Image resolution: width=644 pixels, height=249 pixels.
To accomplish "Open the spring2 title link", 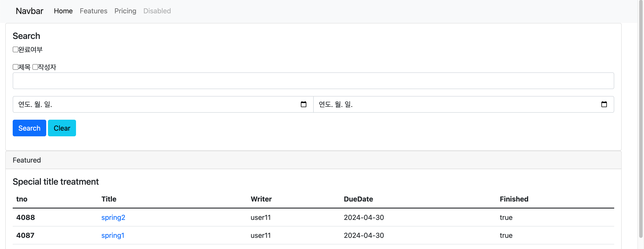I will (113, 217).
